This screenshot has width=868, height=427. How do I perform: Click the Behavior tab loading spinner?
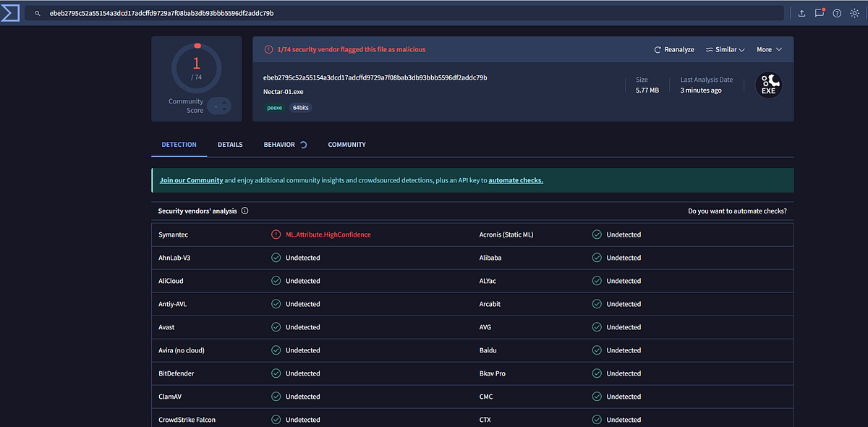pyautogui.click(x=304, y=145)
